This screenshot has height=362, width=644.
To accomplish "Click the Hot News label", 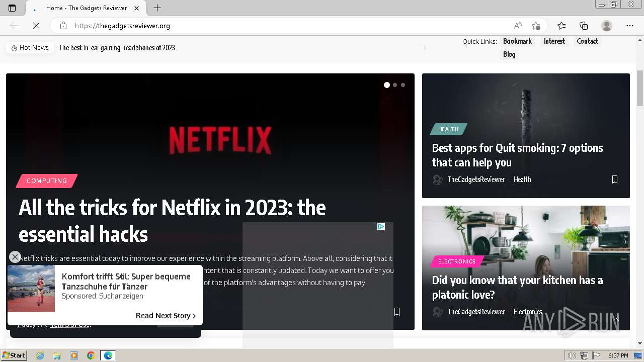I will [30, 48].
